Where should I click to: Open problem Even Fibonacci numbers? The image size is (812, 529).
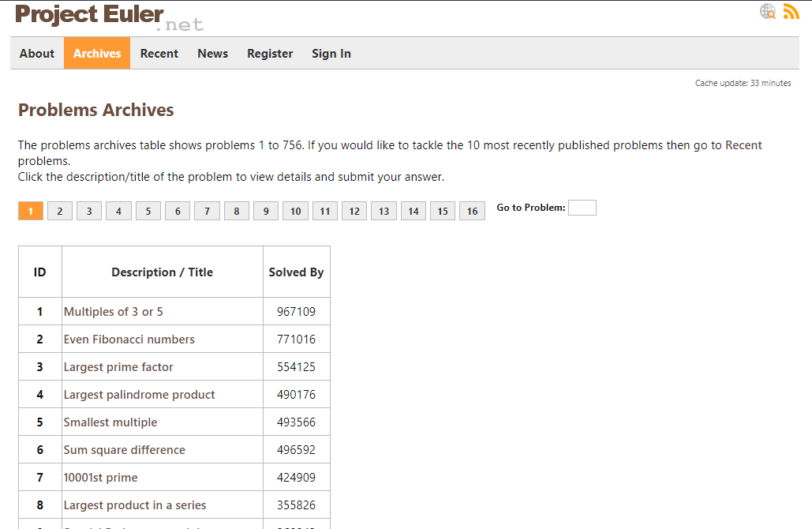click(129, 340)
